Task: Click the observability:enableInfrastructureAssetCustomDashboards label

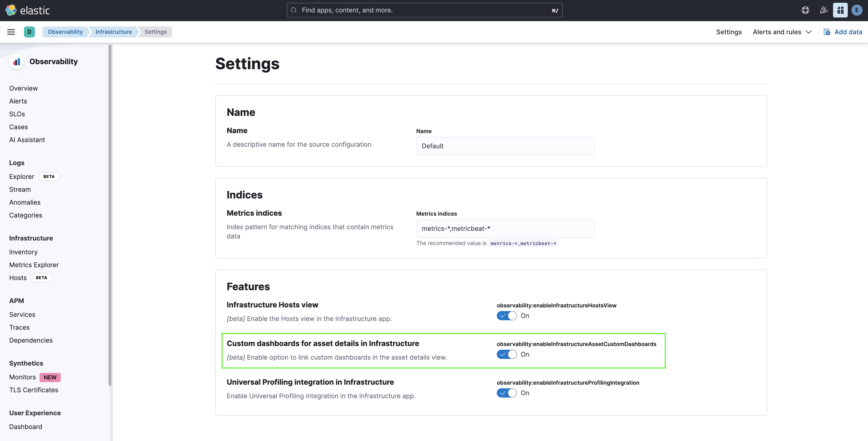Action: pos(576,344)
